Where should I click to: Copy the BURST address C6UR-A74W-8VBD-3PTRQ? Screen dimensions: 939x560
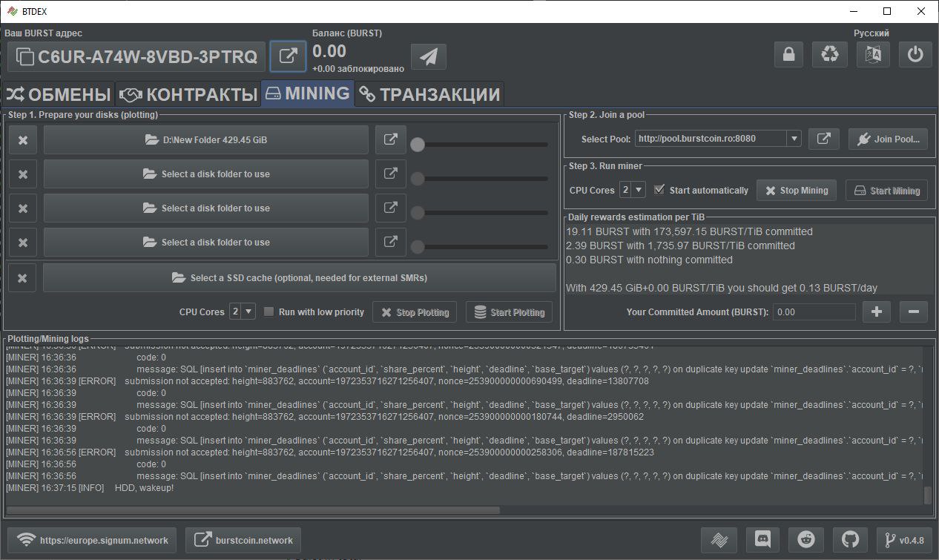click(136, 56)
